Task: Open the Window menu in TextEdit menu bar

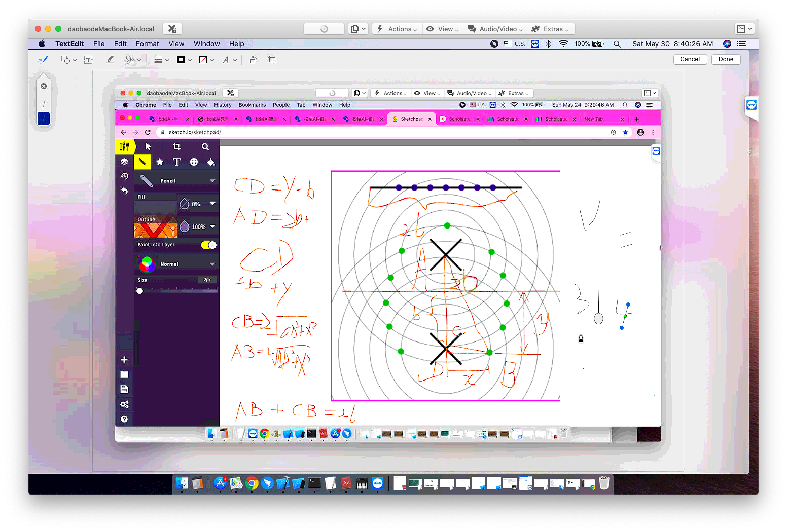Action: [x=207, y=44]
